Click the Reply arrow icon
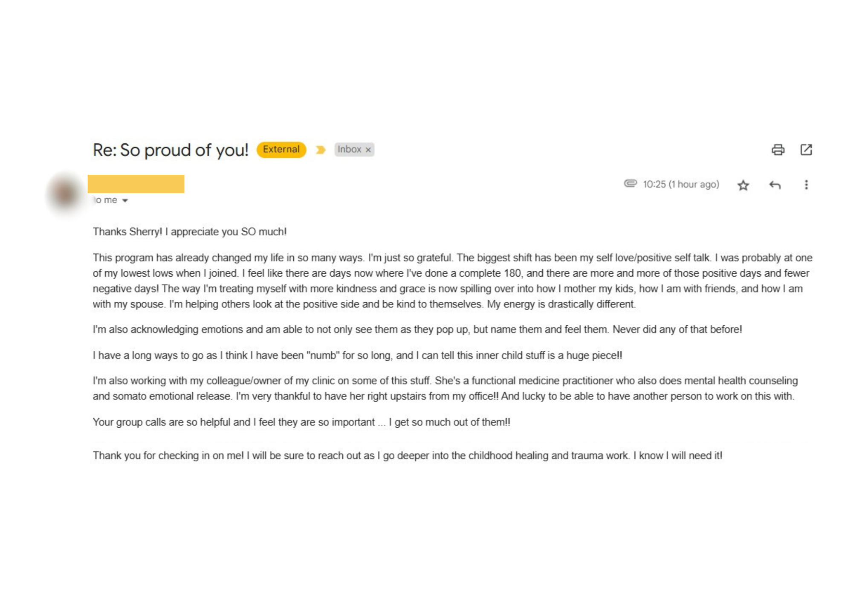 (x=775, y=185)
